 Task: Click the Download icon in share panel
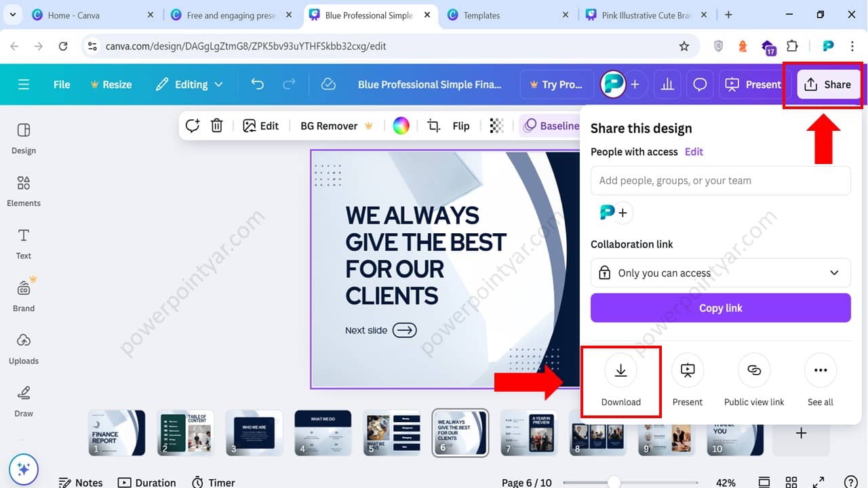[620, 370]
